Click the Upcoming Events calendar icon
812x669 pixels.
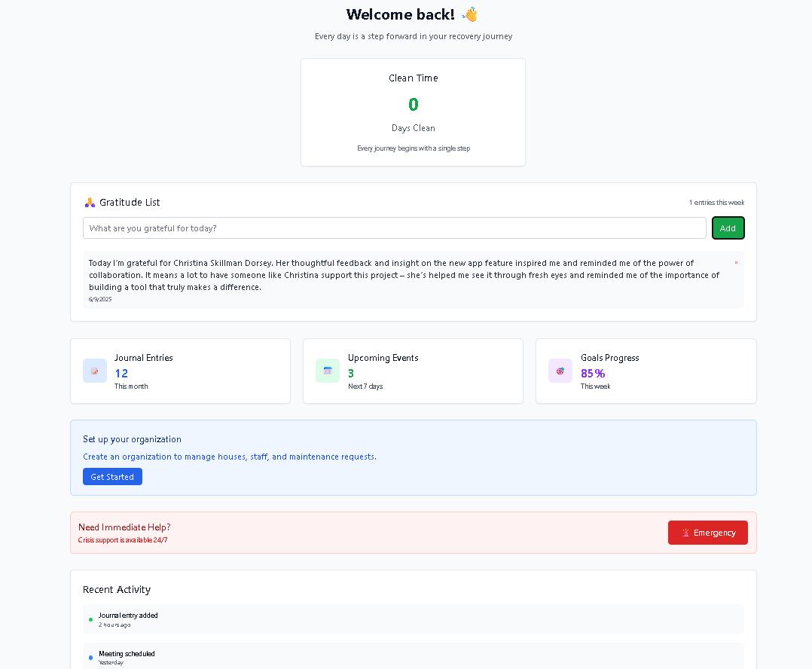coord(328,371)
